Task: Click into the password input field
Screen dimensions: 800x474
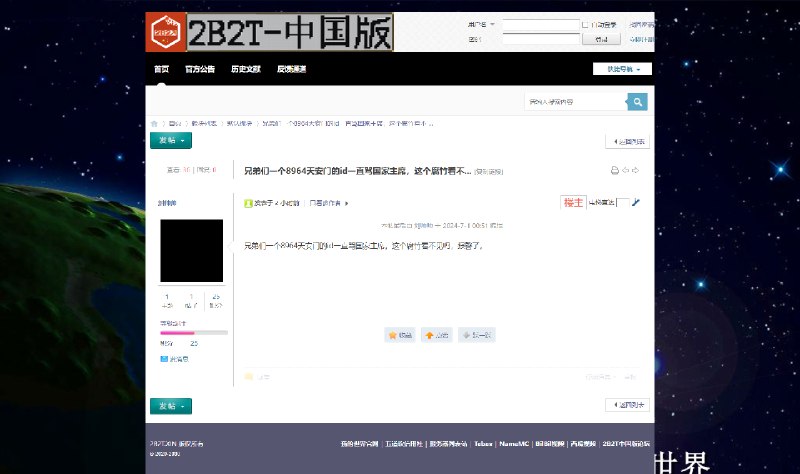Action: [x=541, y=39]
